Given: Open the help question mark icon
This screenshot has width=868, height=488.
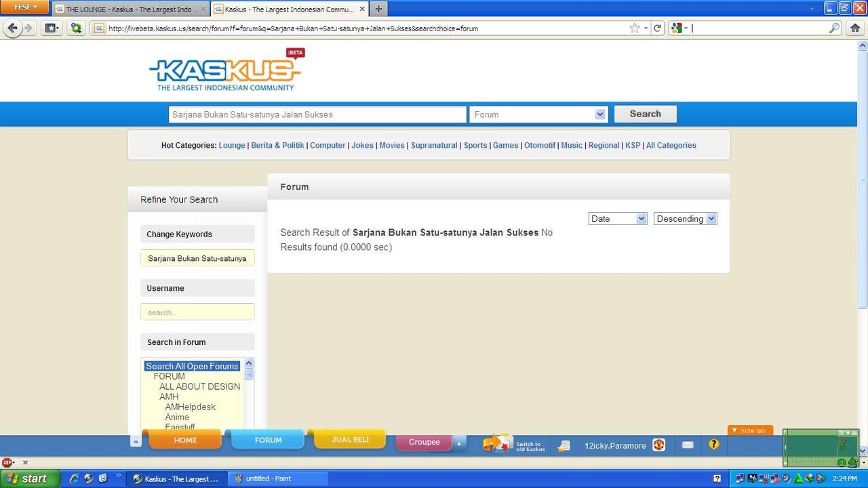Looking at the screenshot, I should point(713,445).
